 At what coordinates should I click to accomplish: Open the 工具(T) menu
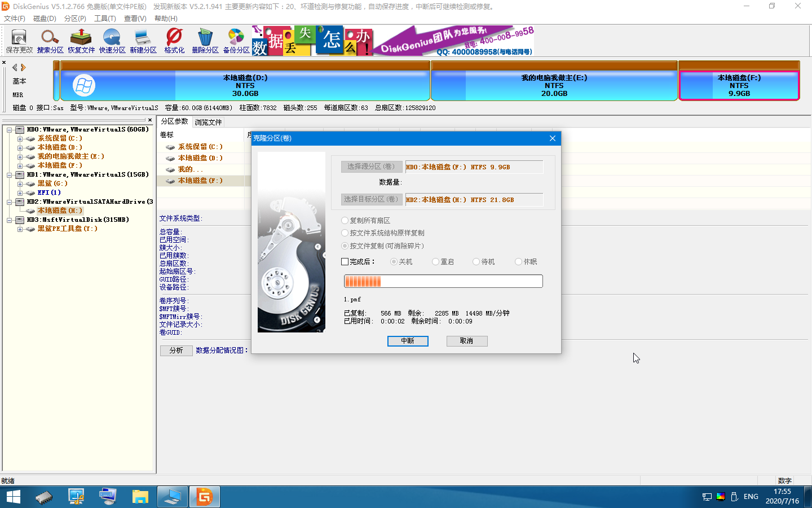(x=105, y=19)
